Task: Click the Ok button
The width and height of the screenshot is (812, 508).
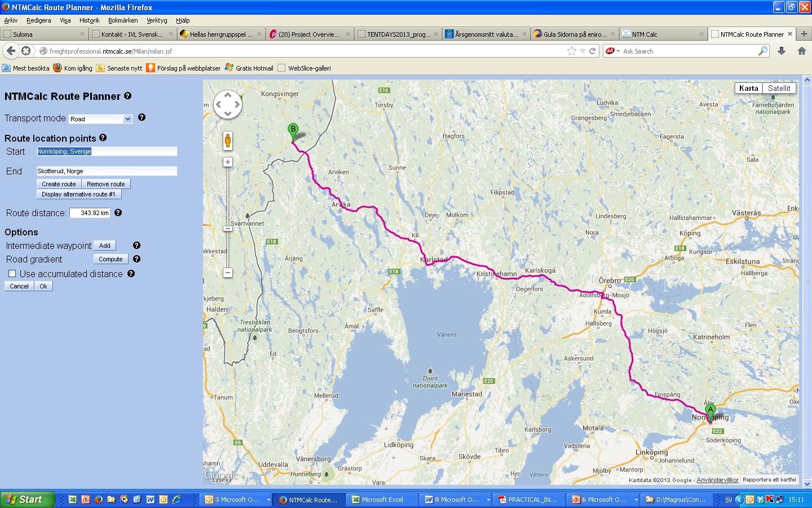Action: 43,286
